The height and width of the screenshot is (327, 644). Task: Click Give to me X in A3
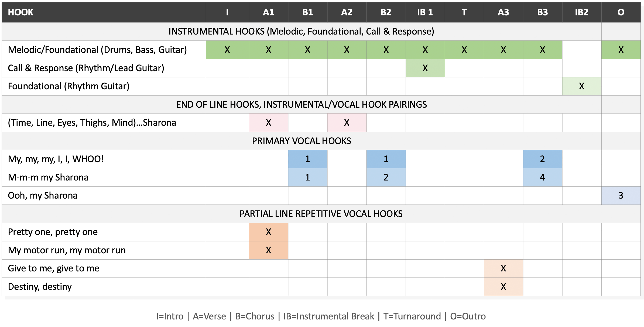[503, 268]
